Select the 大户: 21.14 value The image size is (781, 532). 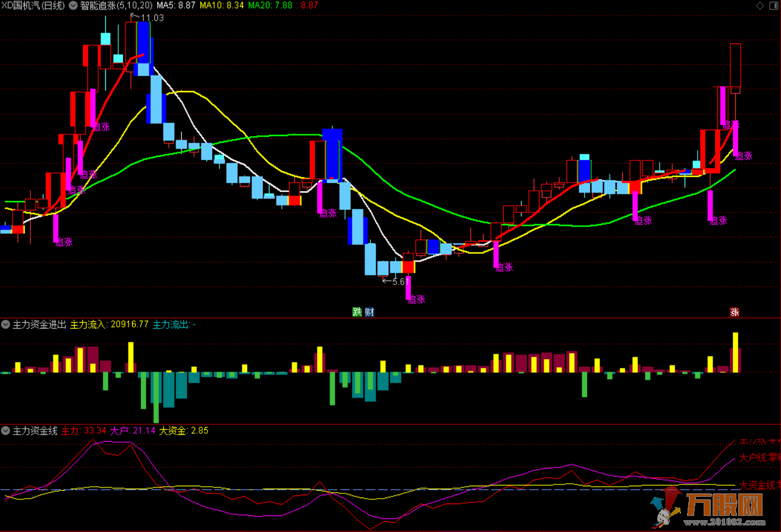[x=133, y=430]
